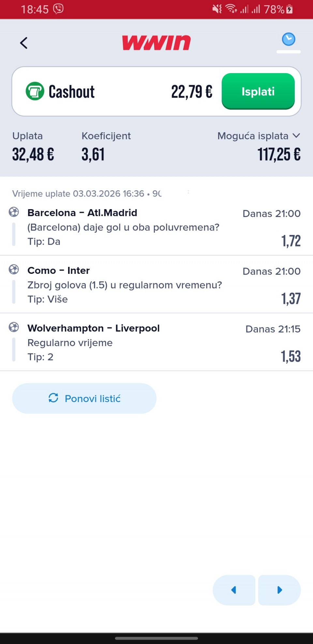Screen dimensions: 313x644
Task: Tap the battery indicator in status bar
Action: [x=289, y=9]
